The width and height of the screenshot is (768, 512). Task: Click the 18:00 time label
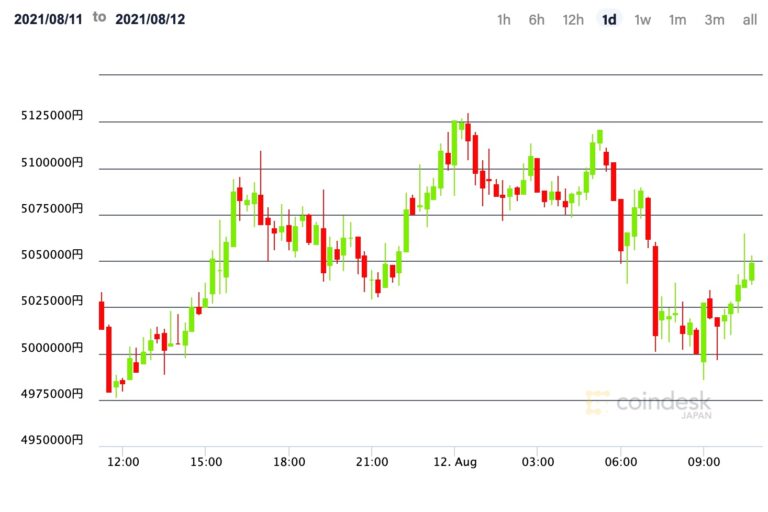(289, 462)
